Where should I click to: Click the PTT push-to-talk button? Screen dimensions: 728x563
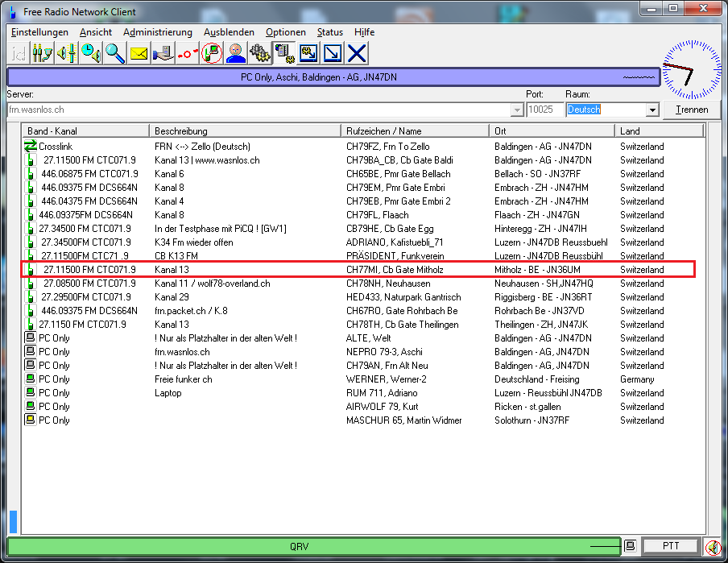(671, 546)
